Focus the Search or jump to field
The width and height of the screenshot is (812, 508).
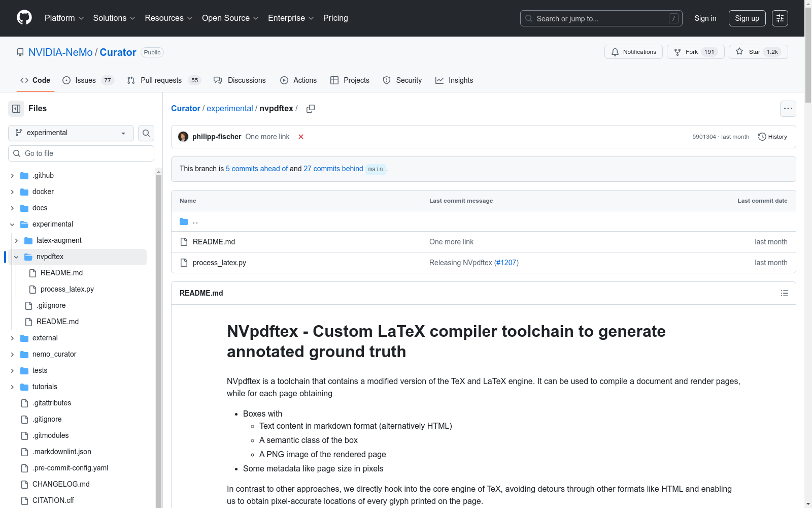(601, 18)
